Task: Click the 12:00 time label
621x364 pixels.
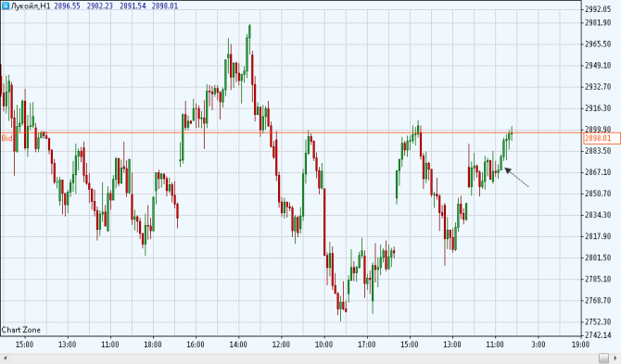Action: pyautogui.click(x=281, y=345)
